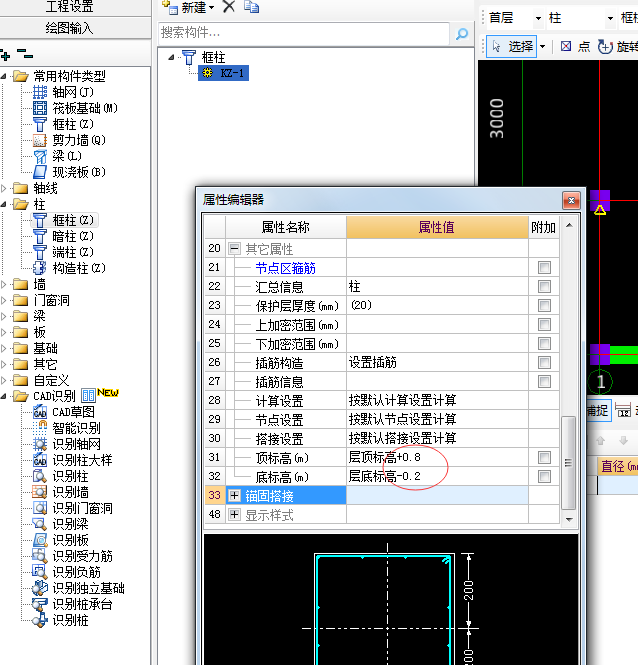Screen dimensions: 638x665
Task: Click the 搜索构件 search field
Action: coord(304,33)
